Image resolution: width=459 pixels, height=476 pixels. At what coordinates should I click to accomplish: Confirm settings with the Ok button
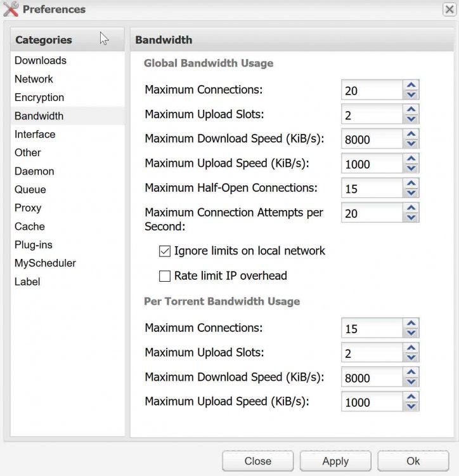[x=413, y=461]
